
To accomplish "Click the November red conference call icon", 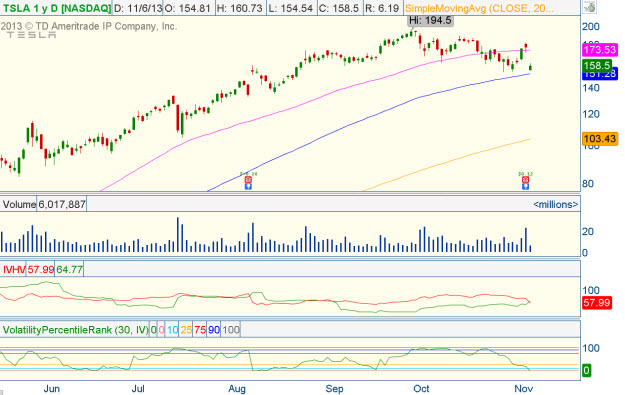I will [526, 180].
